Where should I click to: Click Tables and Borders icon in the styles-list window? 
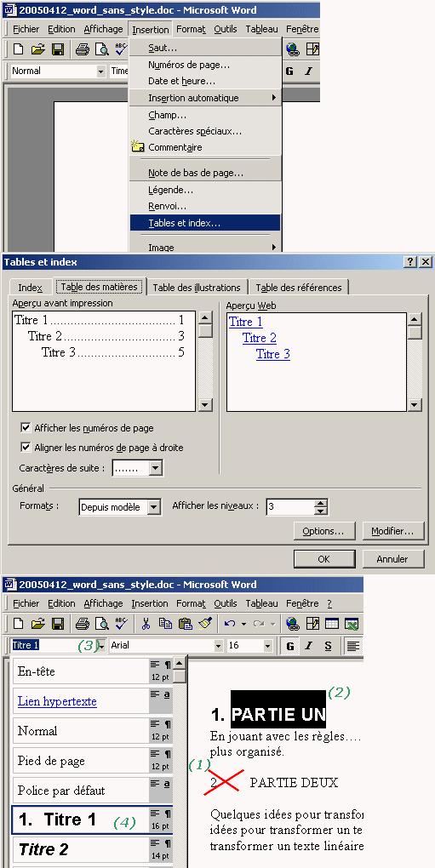point(312,624)
